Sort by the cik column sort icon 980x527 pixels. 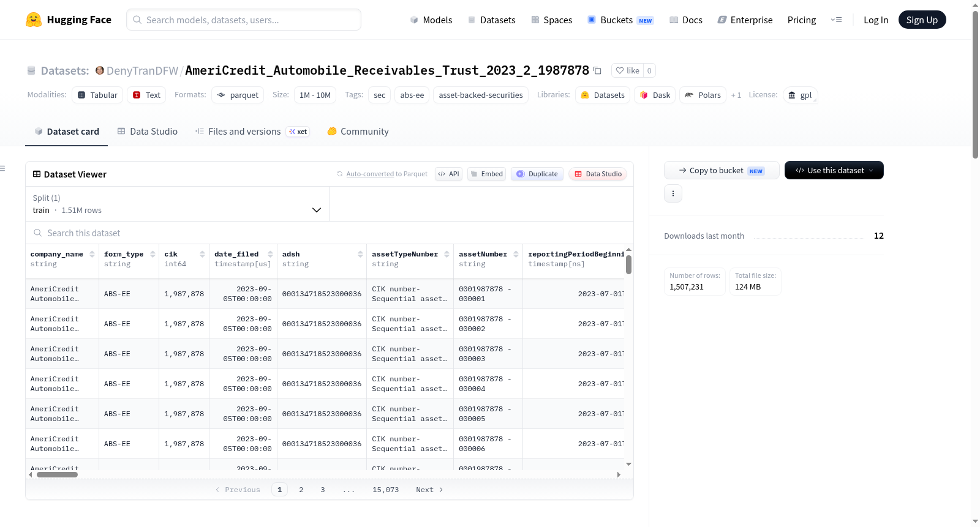tap(202, 254)
